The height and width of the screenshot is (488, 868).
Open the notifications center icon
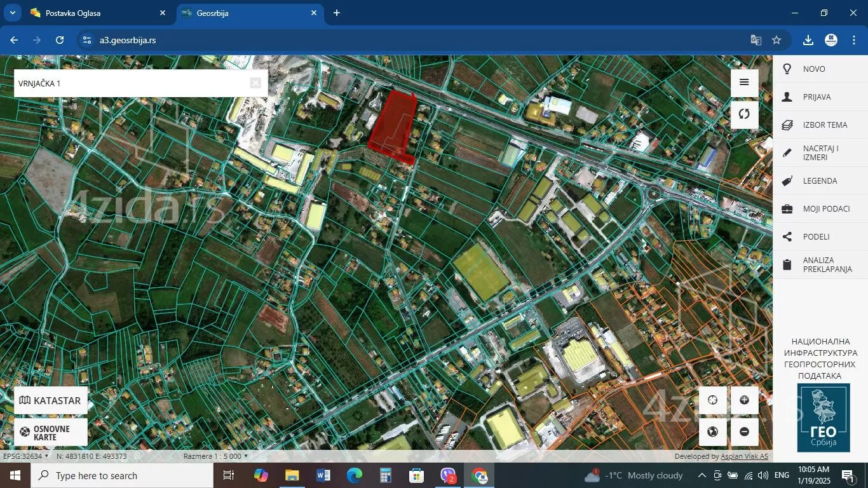tap(848, 475)
